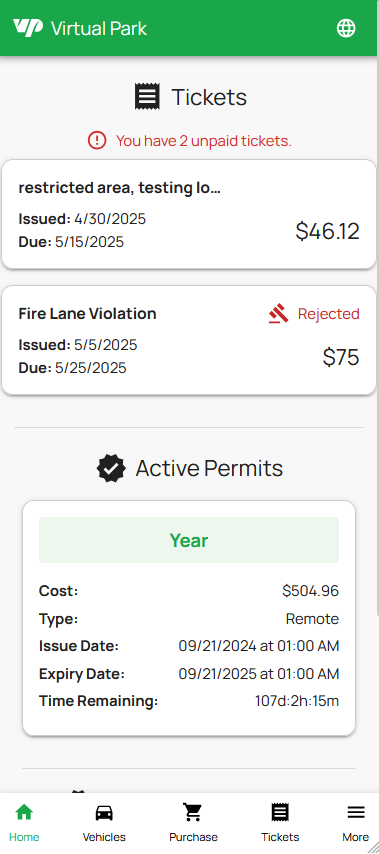Image resolution: width=379 pixels, height=854 pixels.
Task: Click the $75 ticket amount
Action: coord(341,357)
